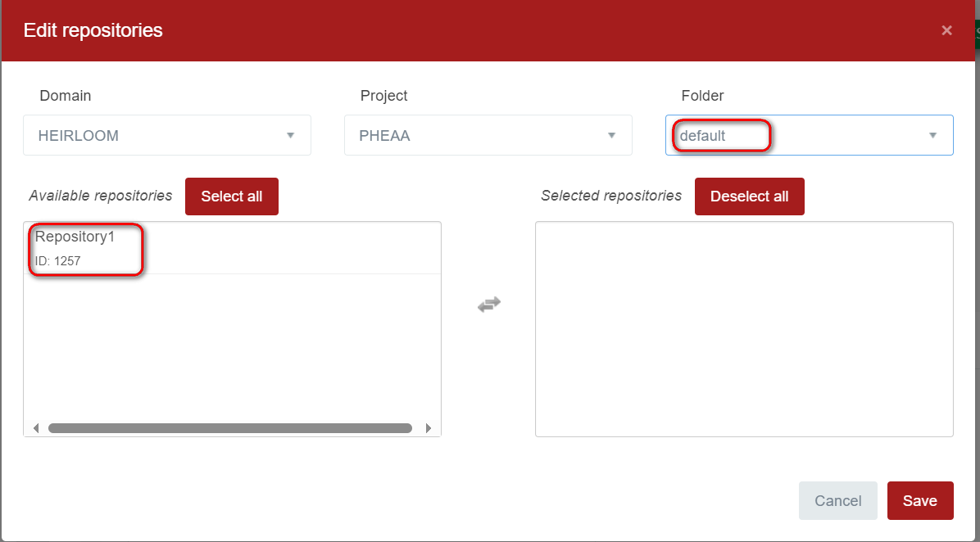Expand the PHEAA project selector
This screenshot has width=980, height=542.
(x=488, y=135)
